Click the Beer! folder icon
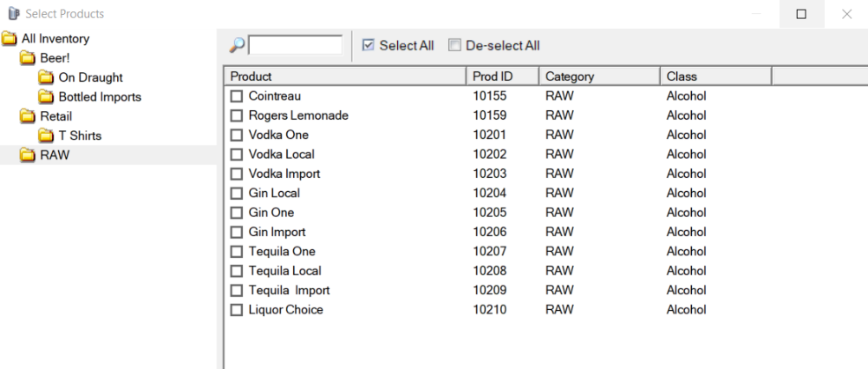The width and height of the screenshot is (868, 369). pos(27,58)
